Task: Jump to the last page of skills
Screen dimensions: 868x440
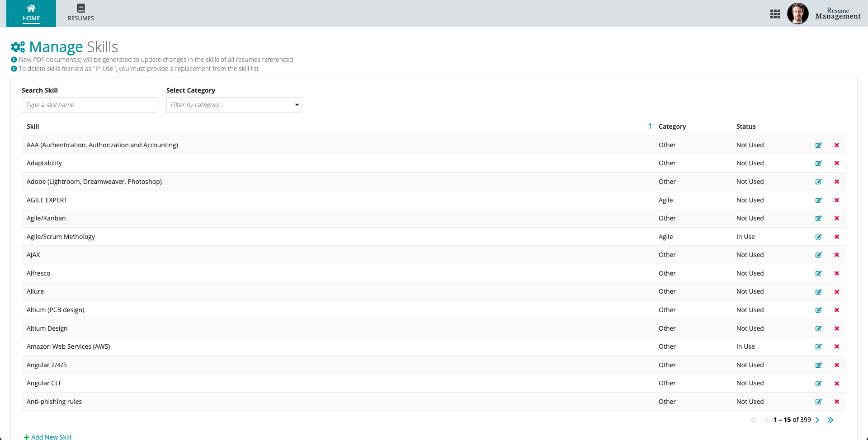Action: coord(830,420)
